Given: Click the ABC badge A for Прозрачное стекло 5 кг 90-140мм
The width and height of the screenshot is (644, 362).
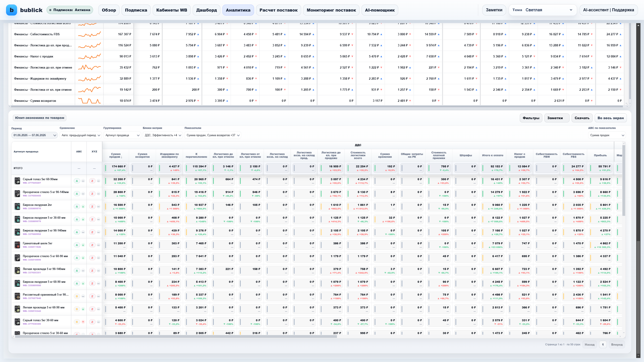Looking at the screenshot, I should pyautogui.click(x=77, y=194).
